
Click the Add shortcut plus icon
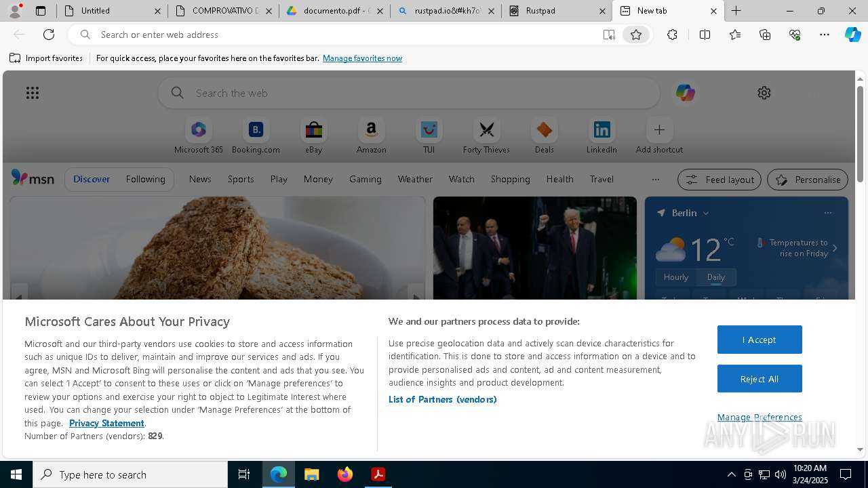tap(659, 129)
